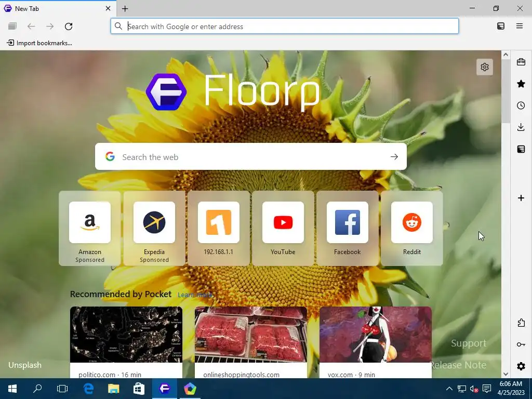Viewport: 532px width, 399px height.
Task: Open the Amazon sponsored shortcut
Action: pyautogui.click(x=90, y=229)
